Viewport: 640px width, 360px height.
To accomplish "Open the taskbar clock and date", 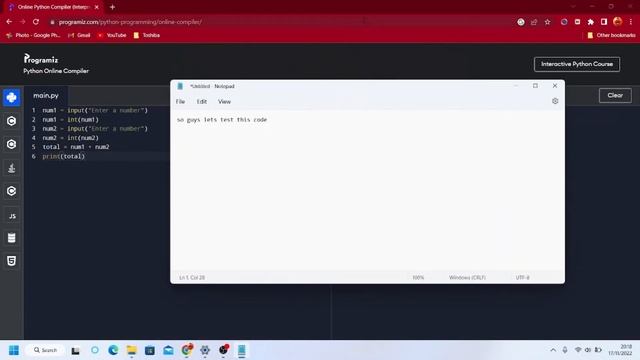I will tap(620, 350).
